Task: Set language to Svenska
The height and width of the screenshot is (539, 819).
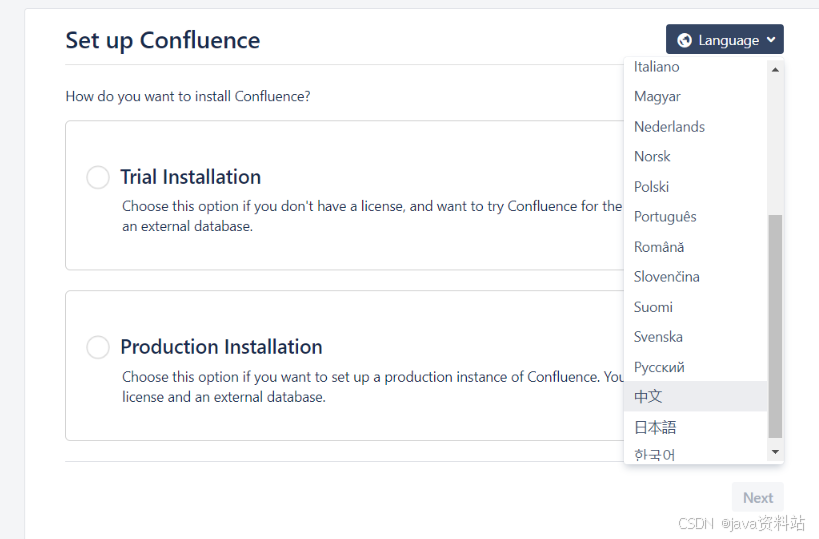Action: coord(658,337)
